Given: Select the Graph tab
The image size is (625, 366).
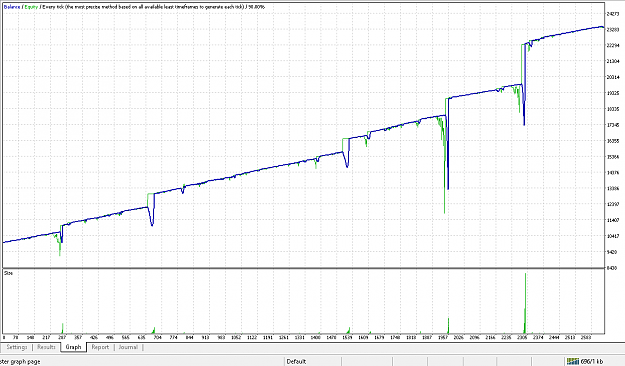Looking at the screenshot, I should [73, 347].
